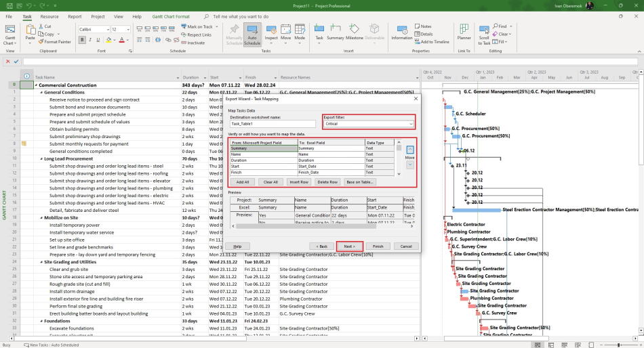This screenshot has width=644, height=348.
Task: Toggle Auto Schedule mode
Action: point(252,35)
